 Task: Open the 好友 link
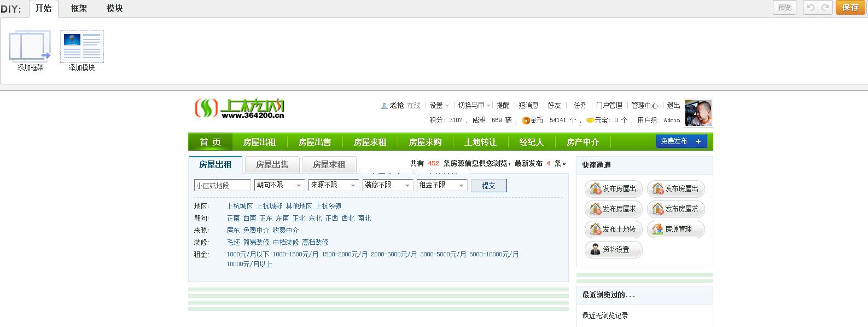point(554,105)
